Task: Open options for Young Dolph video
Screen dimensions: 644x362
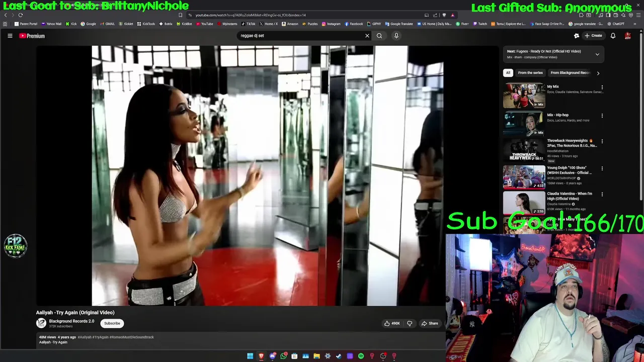Action: click(x=602, y=168)
